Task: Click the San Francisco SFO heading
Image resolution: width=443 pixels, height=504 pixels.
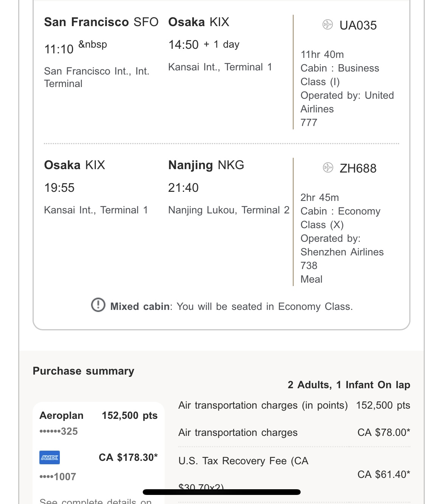Action: [x=101, y=22]
